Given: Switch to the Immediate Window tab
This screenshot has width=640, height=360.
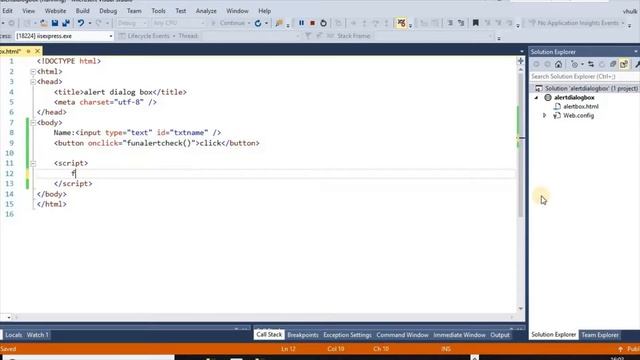Looking at the screenshot, I should pyautogui.click(x=460, y=335).
